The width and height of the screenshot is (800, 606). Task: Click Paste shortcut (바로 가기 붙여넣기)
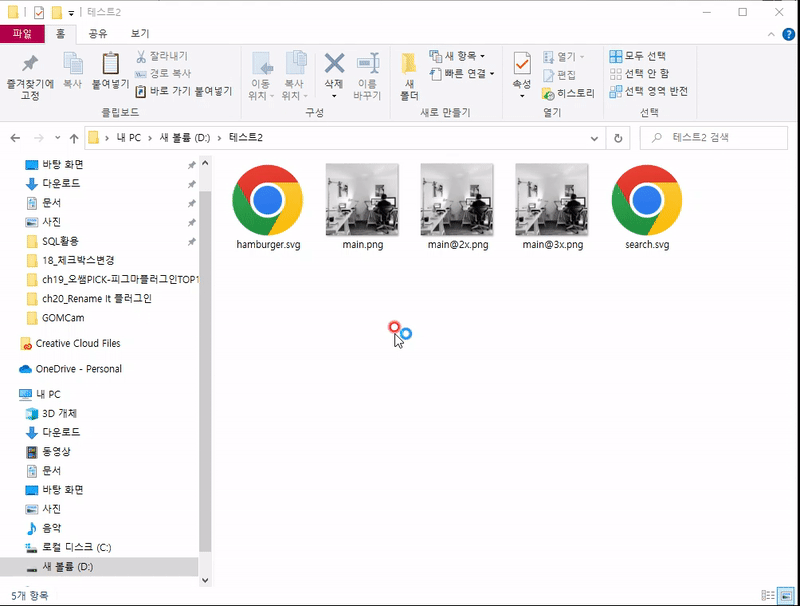pos(184,91)
